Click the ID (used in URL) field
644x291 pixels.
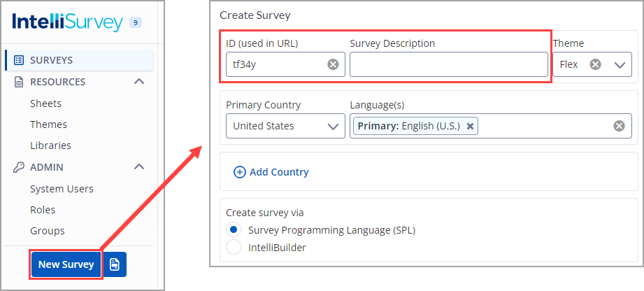click(285, 64)
